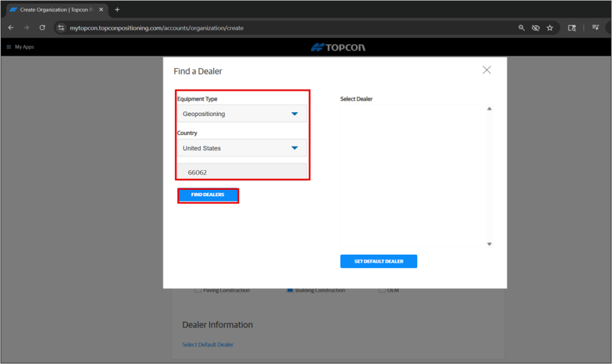Open site information icon beside URL
Screen dimensions: 612x364
point(61,28)
